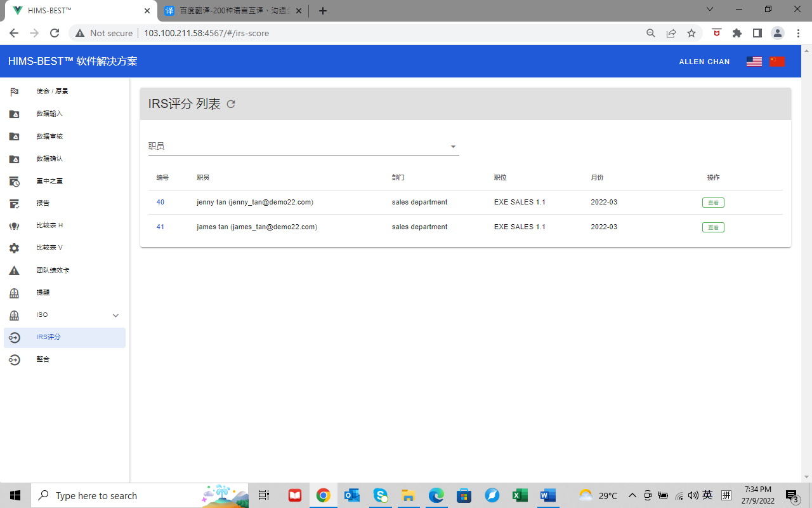Switch language using the China flag
The width and height of the screenshot is (812, 508).
point(777,62)
